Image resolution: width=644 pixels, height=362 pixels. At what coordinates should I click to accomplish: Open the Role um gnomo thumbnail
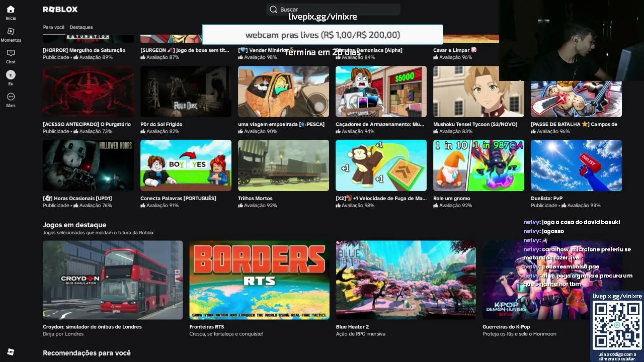[478, 165]
